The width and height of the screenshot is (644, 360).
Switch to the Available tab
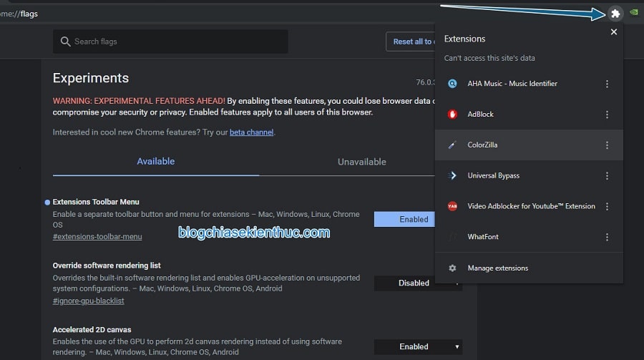coord(156,162)
